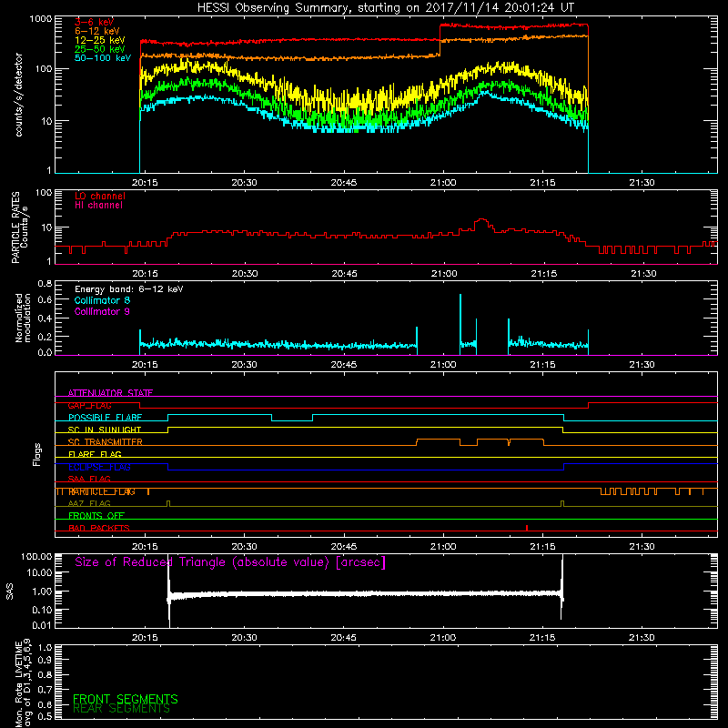Select the FLARE FLAG label
The image size is (728, 728).
[95, 454]
